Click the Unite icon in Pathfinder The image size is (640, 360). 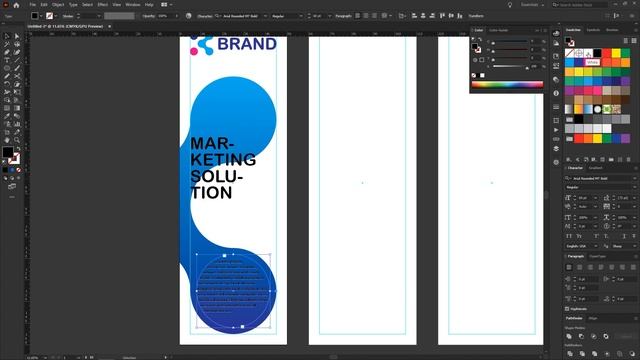pos(569,336)
